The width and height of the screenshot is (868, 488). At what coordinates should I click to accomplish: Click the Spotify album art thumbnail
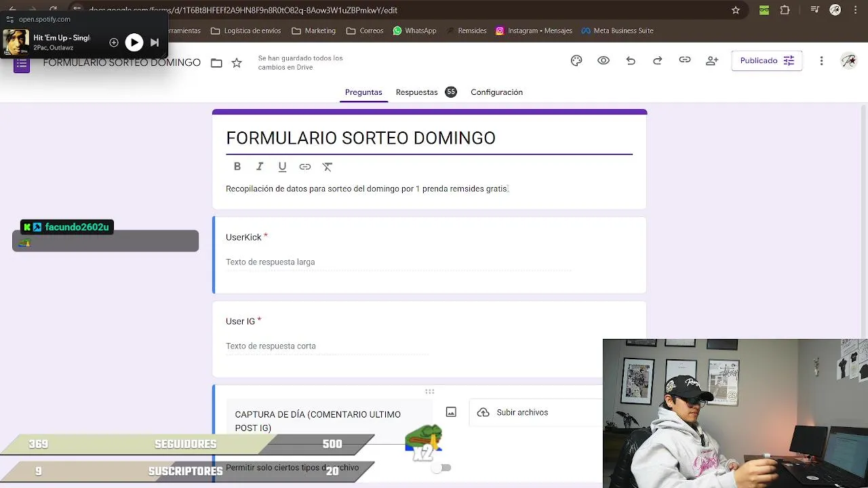(16, 42)
